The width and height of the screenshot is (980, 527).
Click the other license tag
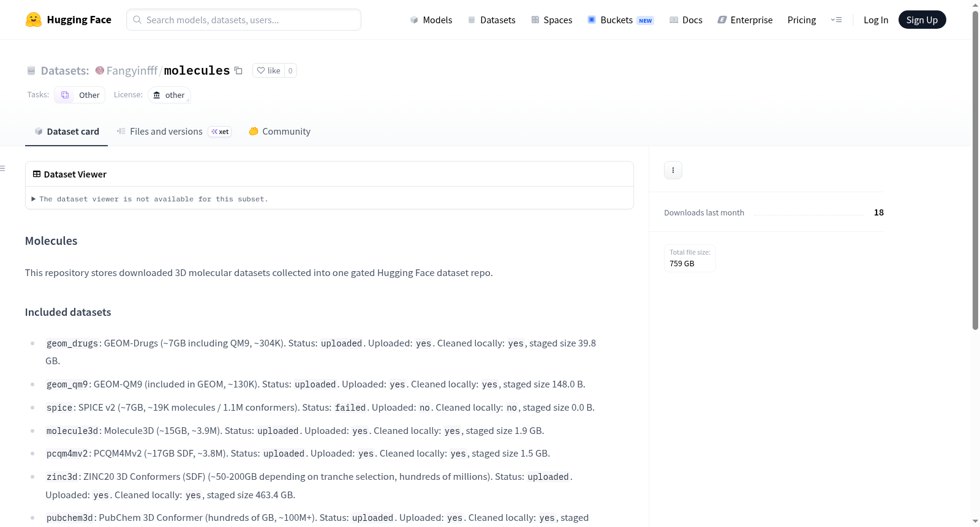click(169, 95)
